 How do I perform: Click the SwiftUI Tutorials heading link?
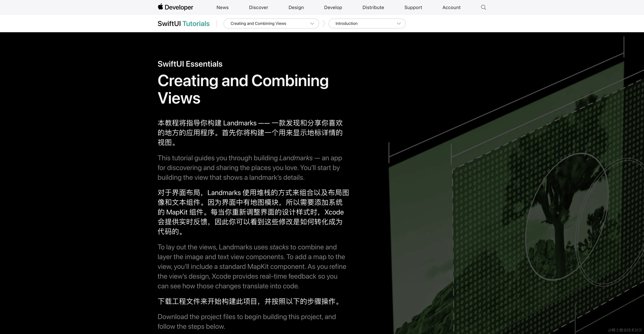[183, 23]
